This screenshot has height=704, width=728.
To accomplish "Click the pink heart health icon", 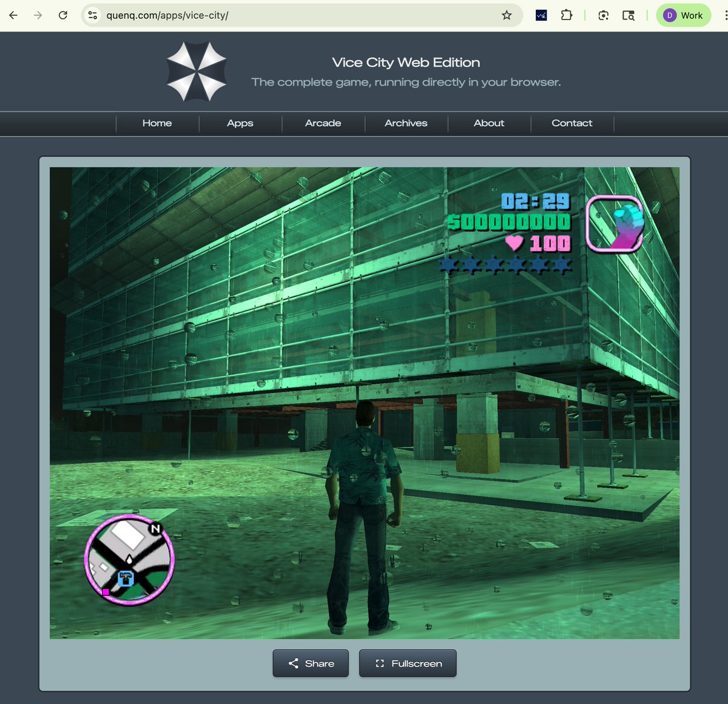I will click(514, 243).
